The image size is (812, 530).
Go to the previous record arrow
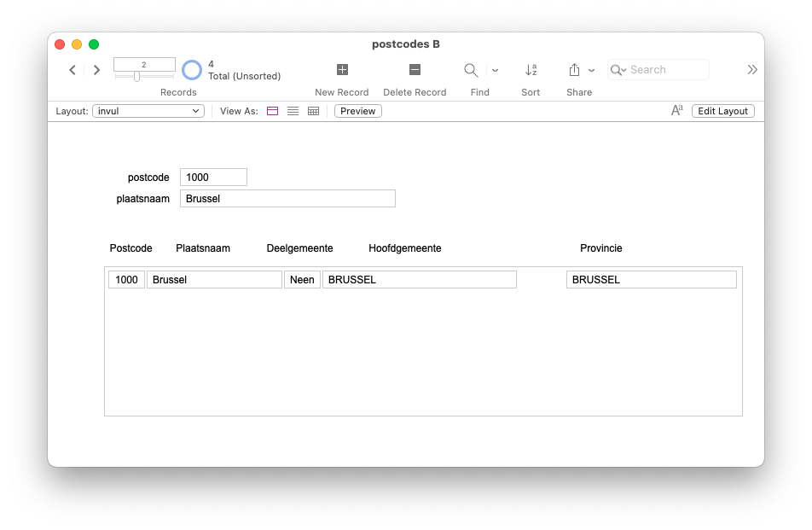[x=72, y=70]
